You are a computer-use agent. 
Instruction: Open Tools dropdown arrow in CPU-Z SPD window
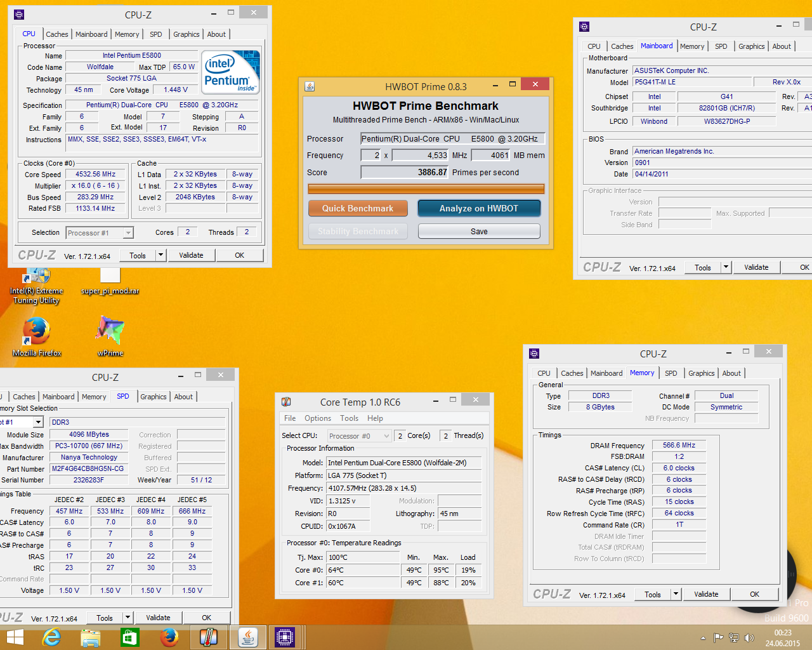pyautogui.click(x=128, y=618)
